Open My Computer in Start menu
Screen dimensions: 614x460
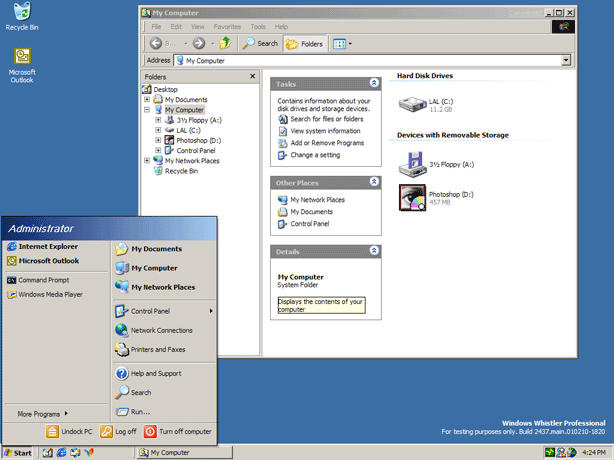coord(146,268)
